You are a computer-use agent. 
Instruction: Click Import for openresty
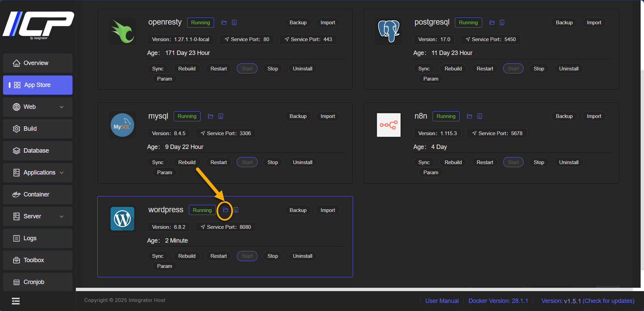[328, 23]
